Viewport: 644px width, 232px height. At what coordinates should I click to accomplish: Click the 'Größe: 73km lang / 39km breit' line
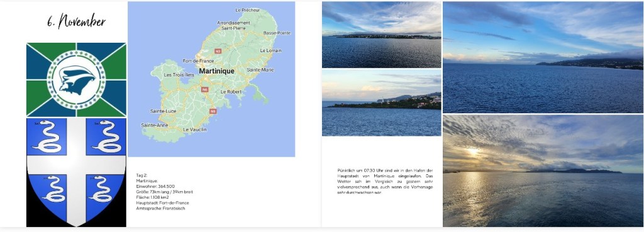tap(164, 192)
